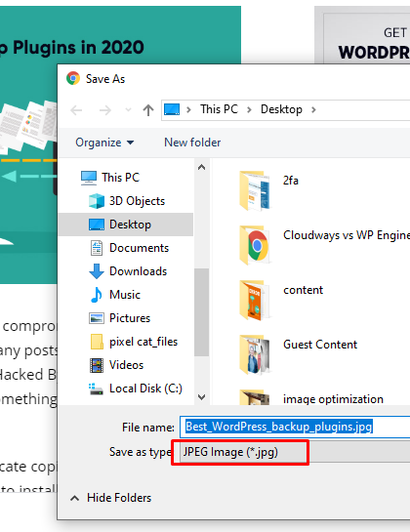
Task: Open the recent locations dropdown chevron
Action: pyautogui.click(x=128, y=110)
